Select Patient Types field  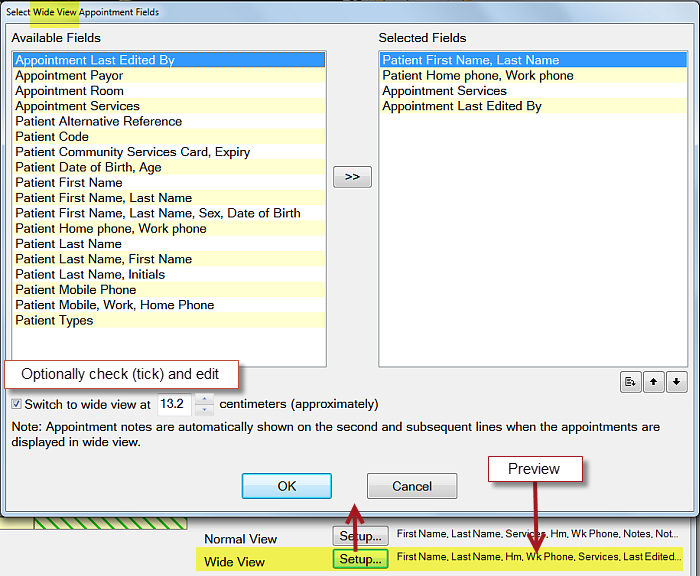pyautogui.click(x=169, y=320)
